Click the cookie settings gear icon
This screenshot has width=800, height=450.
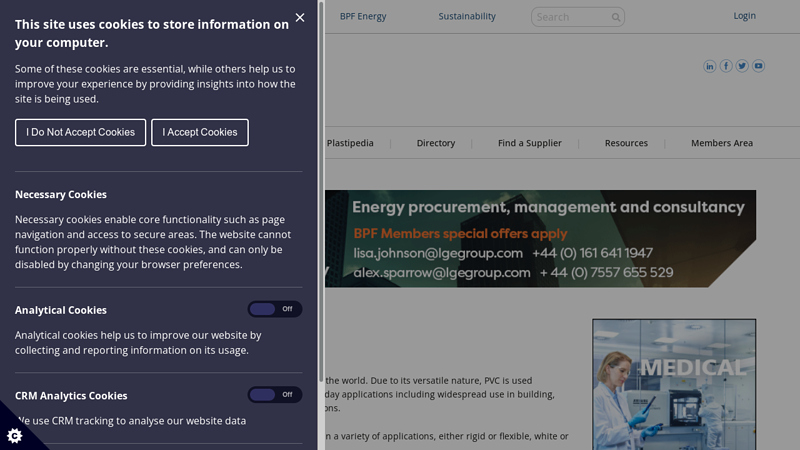[x=14, y=435]
